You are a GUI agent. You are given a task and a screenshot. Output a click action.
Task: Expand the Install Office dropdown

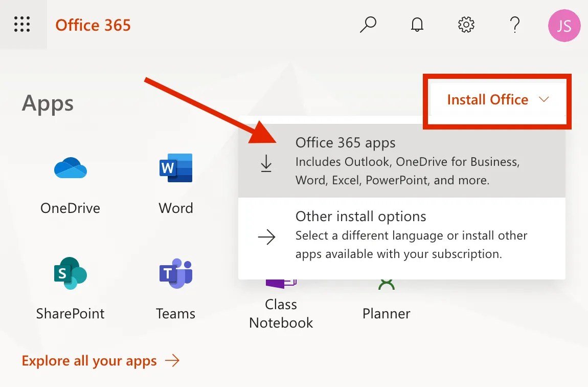497,100
